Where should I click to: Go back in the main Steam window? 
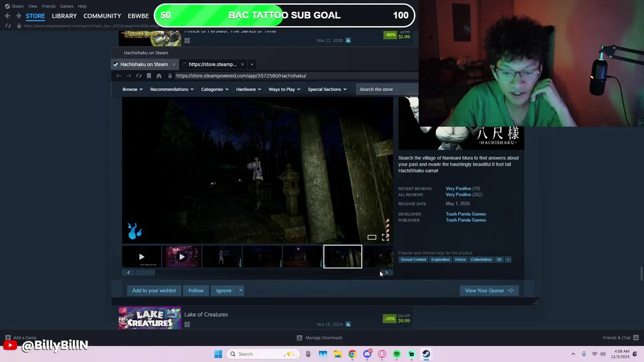pos(8,16)
